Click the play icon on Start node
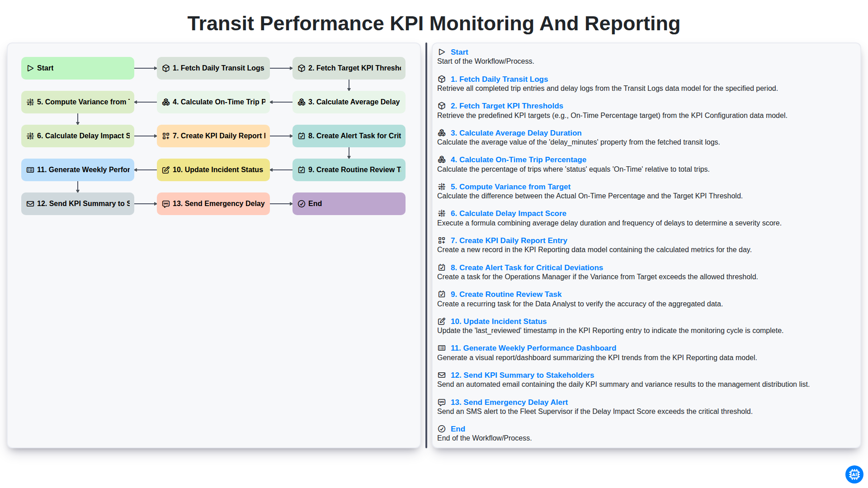Image resolution: width=868 pixels, height=488 pixels. click(x=30, y=68)
